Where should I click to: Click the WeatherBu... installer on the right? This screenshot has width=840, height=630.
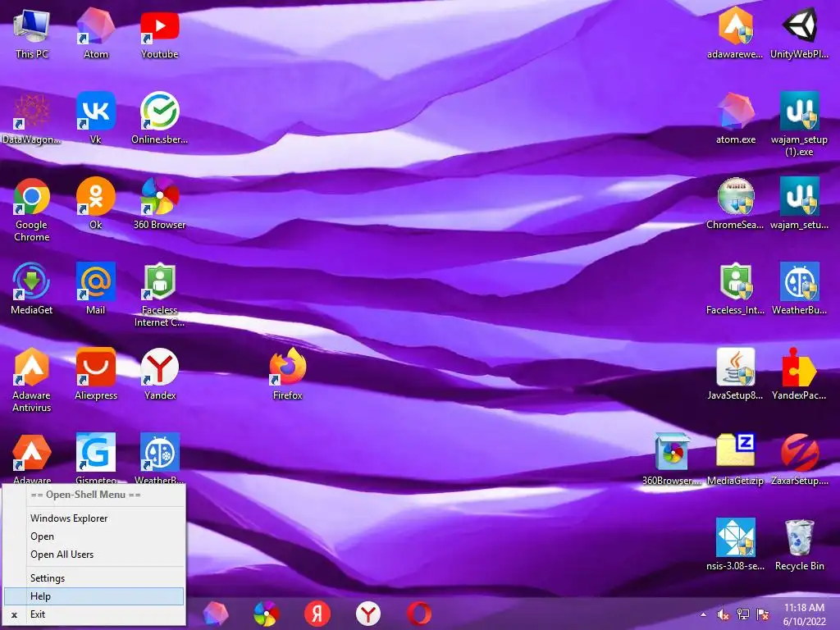799,290
